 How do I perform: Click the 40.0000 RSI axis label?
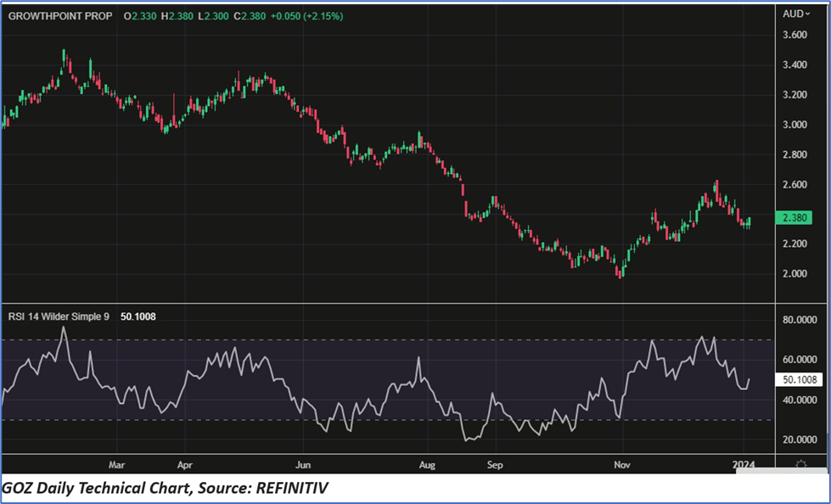click(800, 400)
